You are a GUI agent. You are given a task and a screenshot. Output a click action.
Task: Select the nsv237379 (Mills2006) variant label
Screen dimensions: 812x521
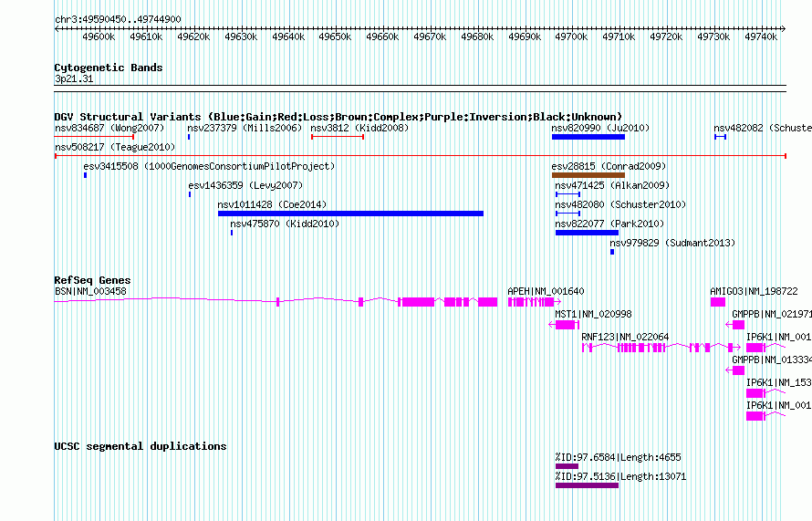point(245,128)
